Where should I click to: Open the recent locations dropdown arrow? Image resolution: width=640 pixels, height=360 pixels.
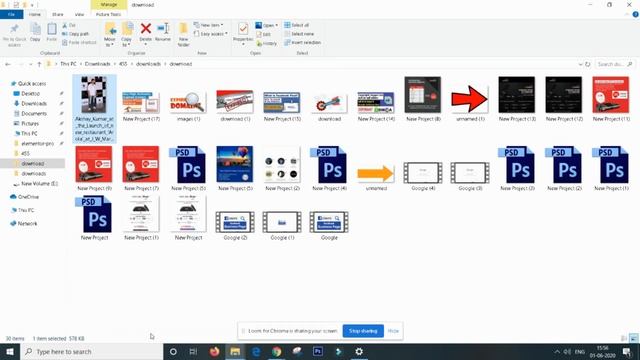click(31, 64)
